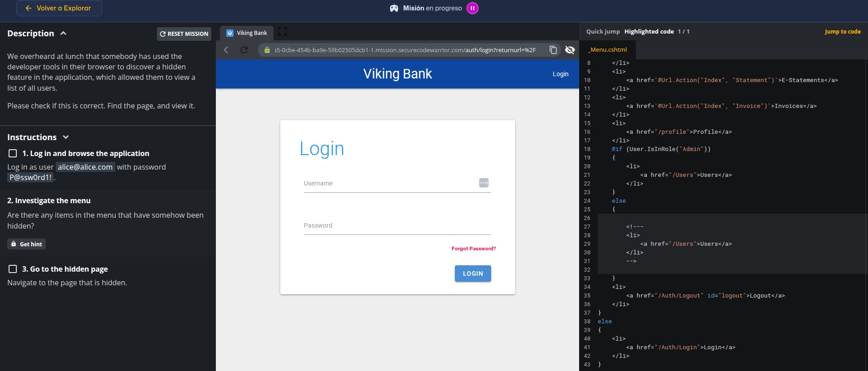Collapse the Instructions section chevron
868x371 pixels.
pos(66,137)
